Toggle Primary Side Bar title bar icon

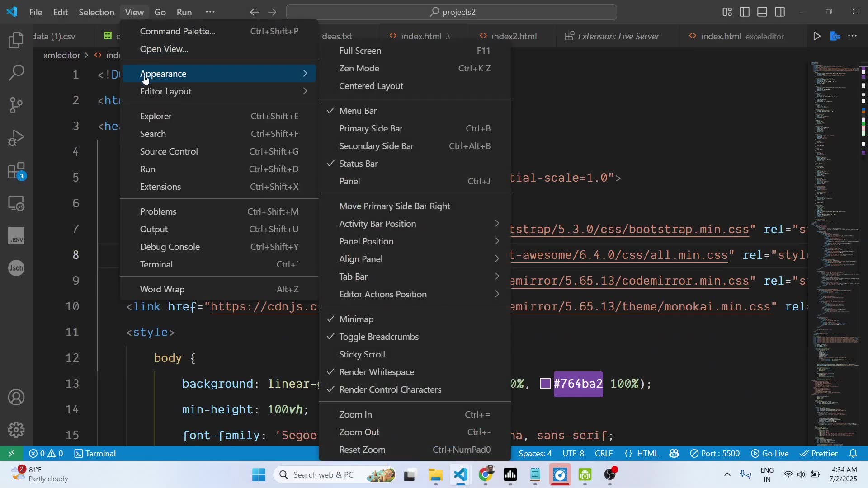tap(745, 12)
